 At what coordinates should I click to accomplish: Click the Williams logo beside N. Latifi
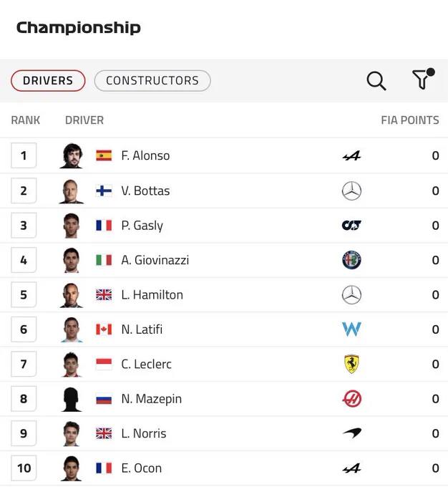tap(351, 329)
